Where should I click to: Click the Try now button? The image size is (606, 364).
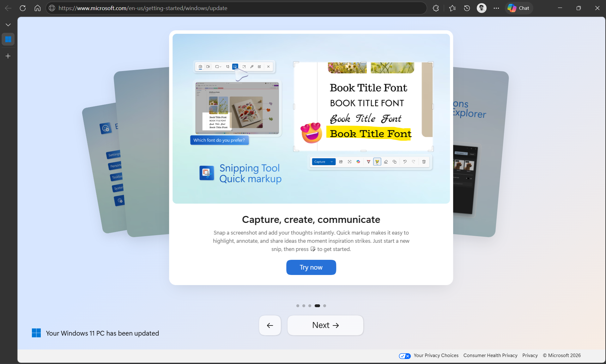coord(311,267)
